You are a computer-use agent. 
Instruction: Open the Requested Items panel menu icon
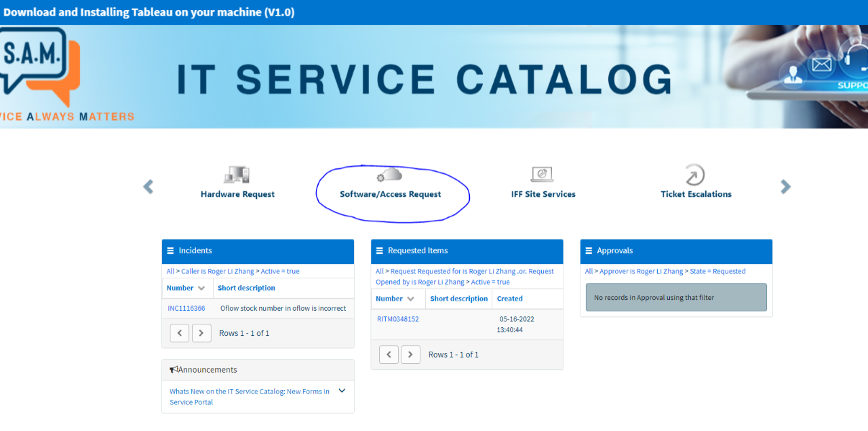[x=380, y=251]
